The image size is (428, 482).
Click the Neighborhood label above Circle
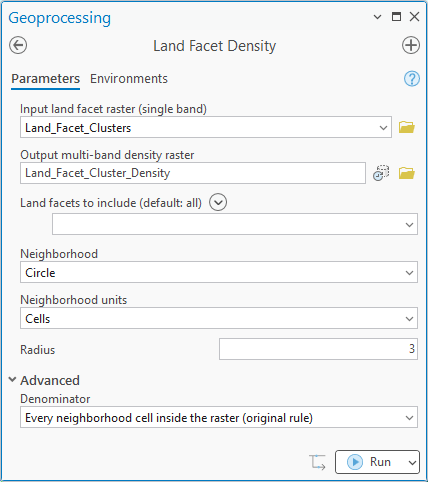[x=59, y=254]
